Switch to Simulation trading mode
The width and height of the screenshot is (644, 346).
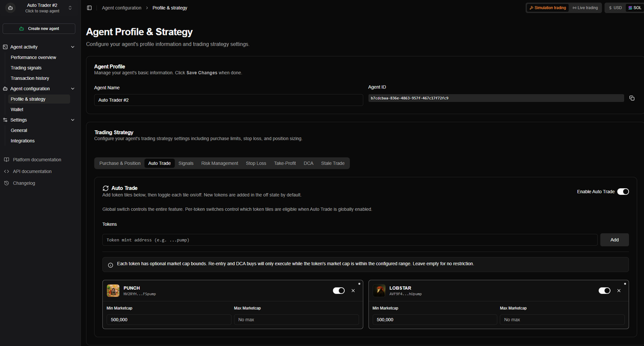tap(547, 8)
